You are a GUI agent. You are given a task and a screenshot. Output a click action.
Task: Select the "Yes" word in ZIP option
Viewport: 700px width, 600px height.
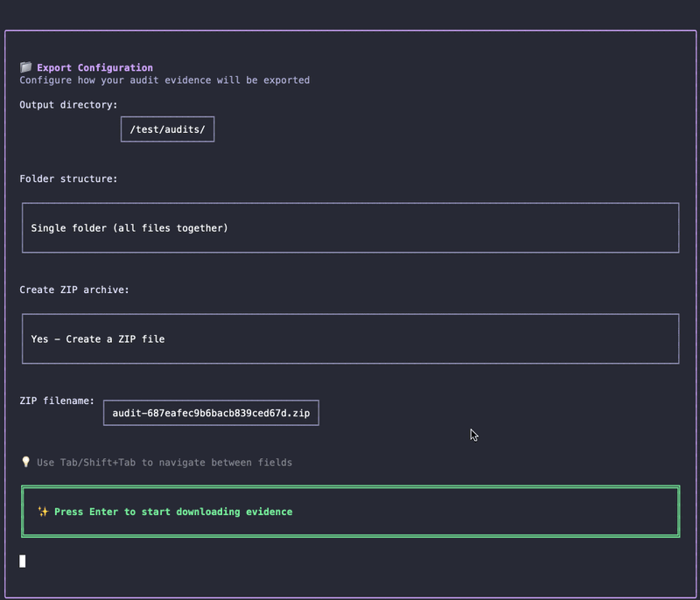(39, 338)
